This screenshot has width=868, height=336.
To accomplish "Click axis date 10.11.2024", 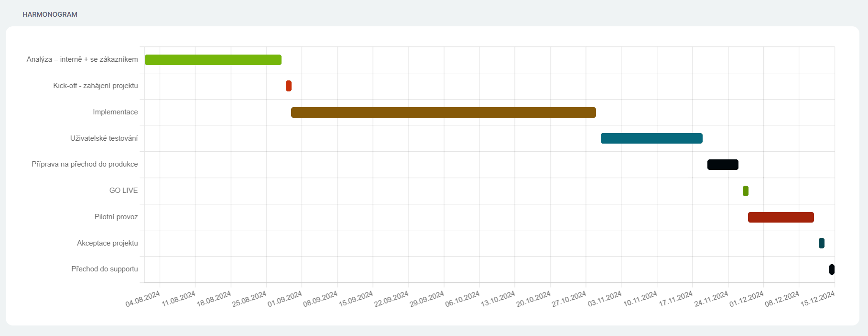I will click(x=640, y=299).
